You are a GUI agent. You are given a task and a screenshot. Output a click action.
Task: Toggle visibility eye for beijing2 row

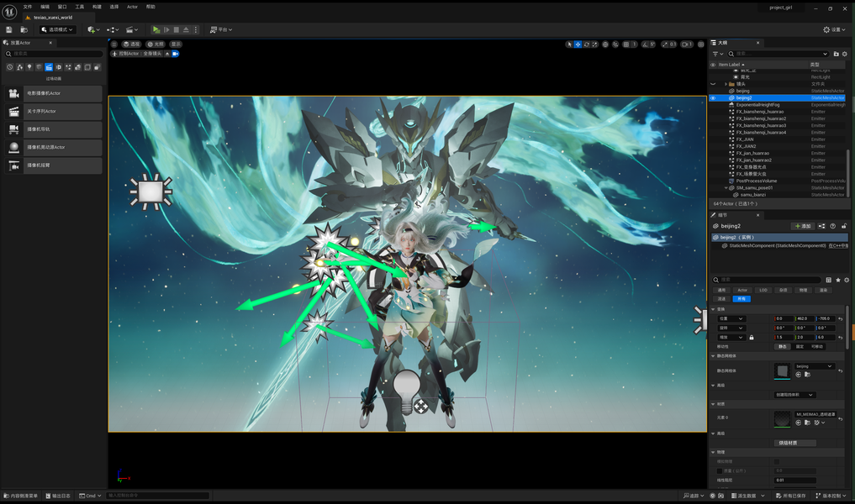pyautogui.click(x=713, y=98)
